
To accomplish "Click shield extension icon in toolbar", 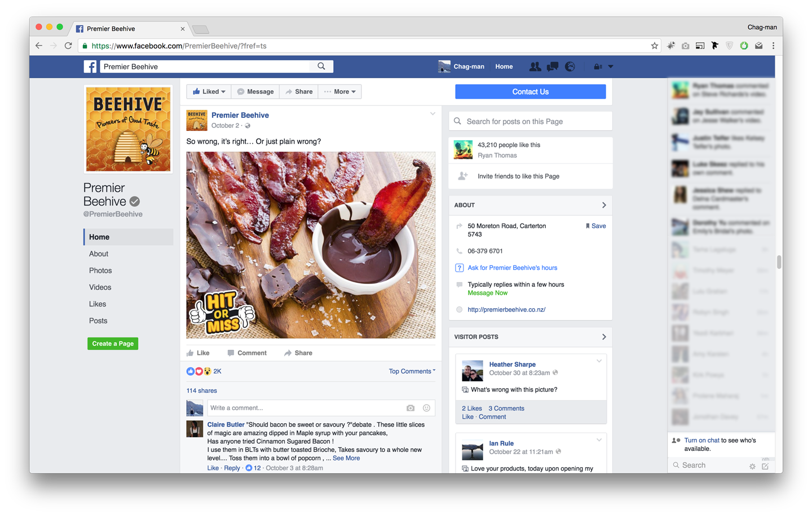I will click(729, 46).
